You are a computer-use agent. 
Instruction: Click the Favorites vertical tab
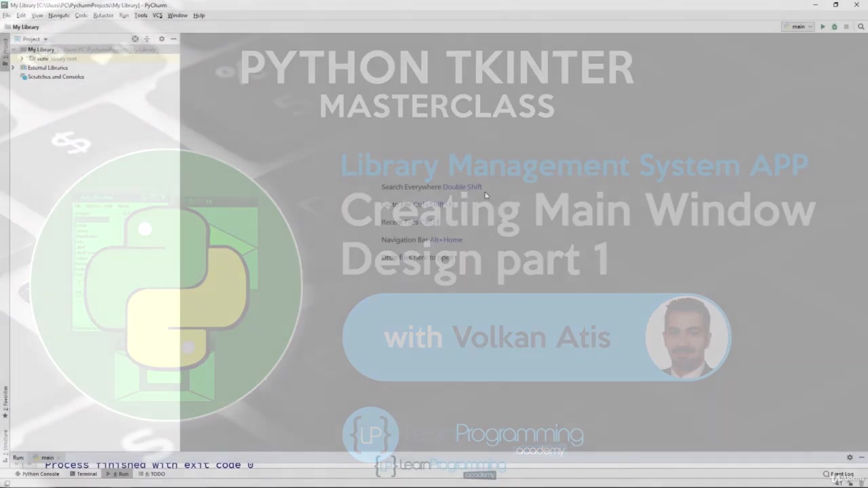5,401
